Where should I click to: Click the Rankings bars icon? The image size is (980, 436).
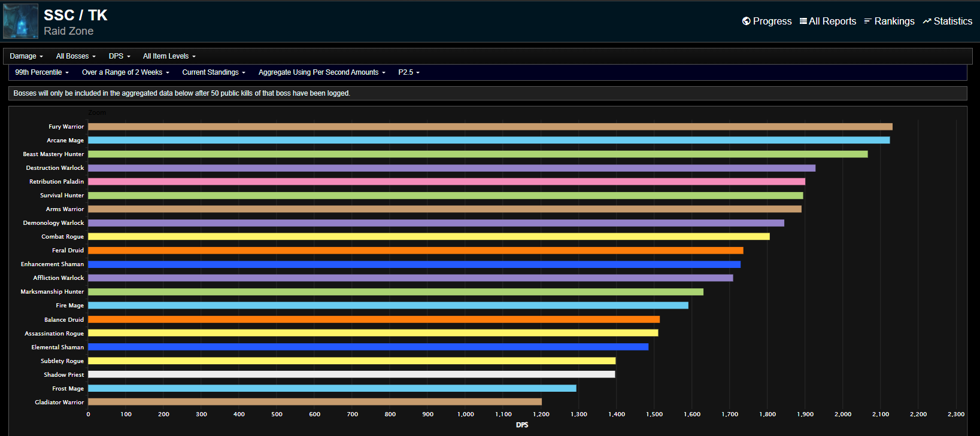867,21
